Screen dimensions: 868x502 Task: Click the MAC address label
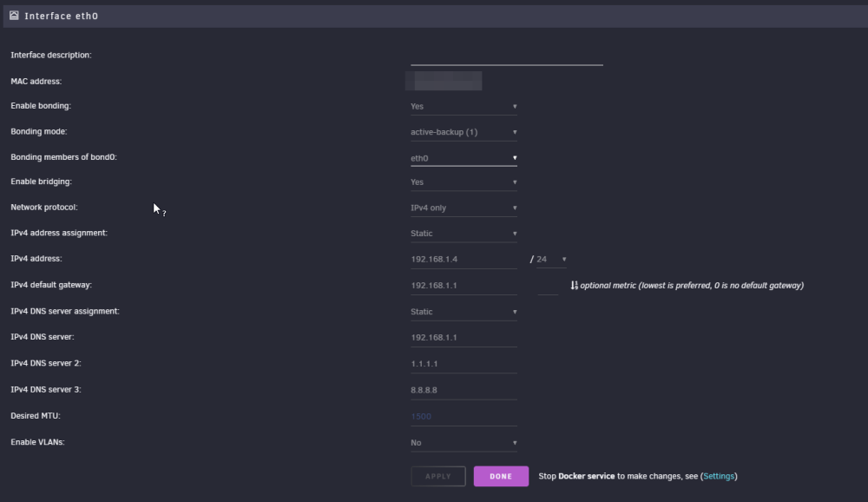pyautogui.click(x=36, y=81)
